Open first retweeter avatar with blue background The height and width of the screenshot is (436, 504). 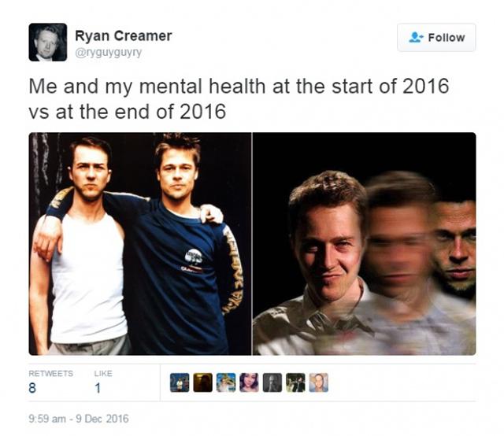pyautogui.click(x=180, y=382)
